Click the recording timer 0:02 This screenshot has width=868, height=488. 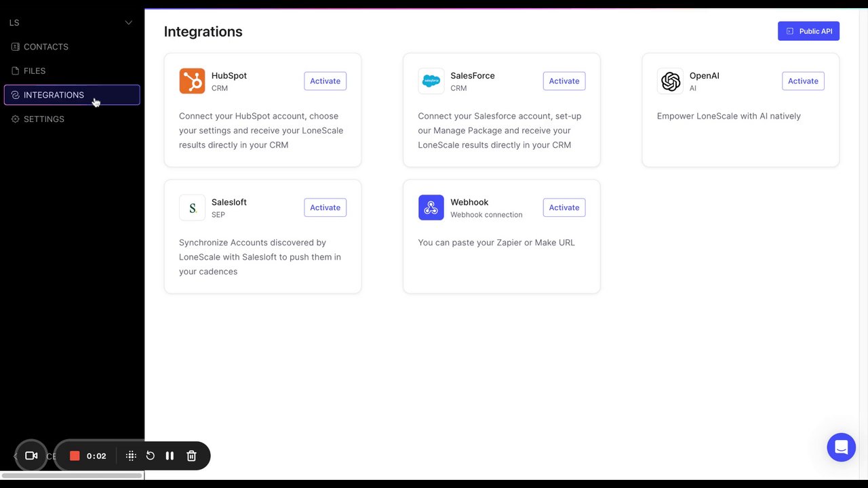pyautogui.click(x=96, y=456)
